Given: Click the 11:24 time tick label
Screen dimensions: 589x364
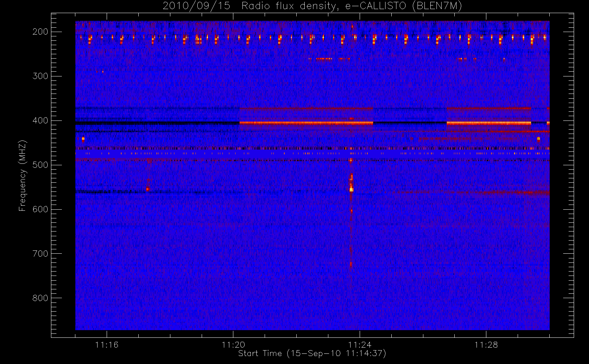Looking at the screenshot, I should (x=360, y=345).
